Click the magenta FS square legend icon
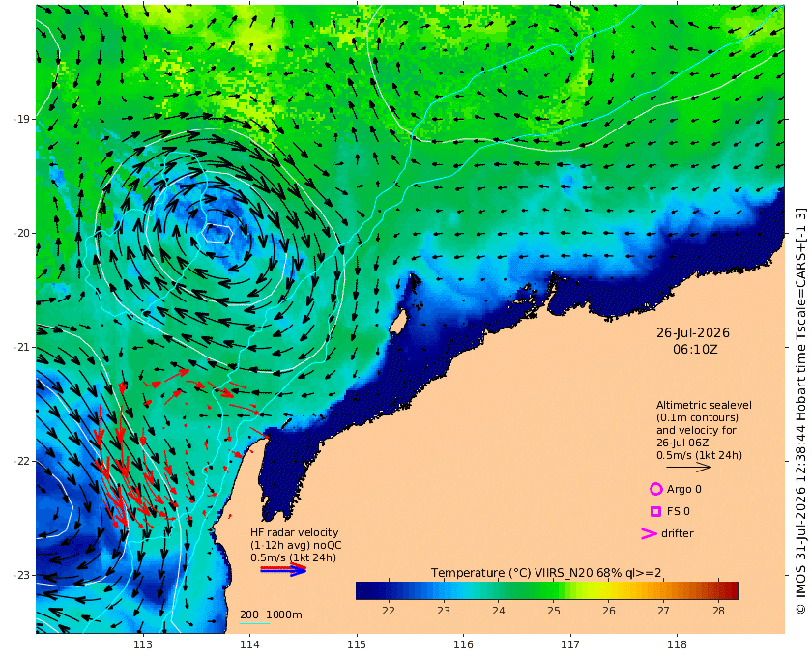The width and height of the screenshot is (812, 657). tap(655, 511)
